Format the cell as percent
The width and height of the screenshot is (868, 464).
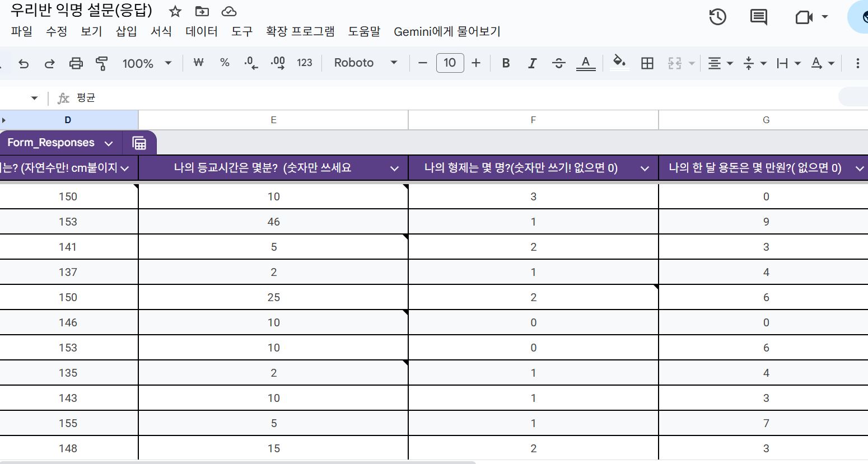225,63
